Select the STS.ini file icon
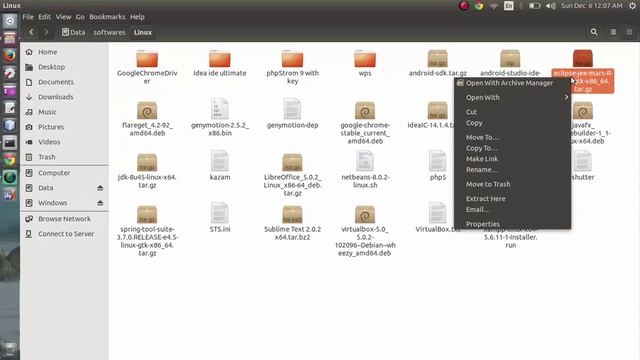 click(220, 213)
